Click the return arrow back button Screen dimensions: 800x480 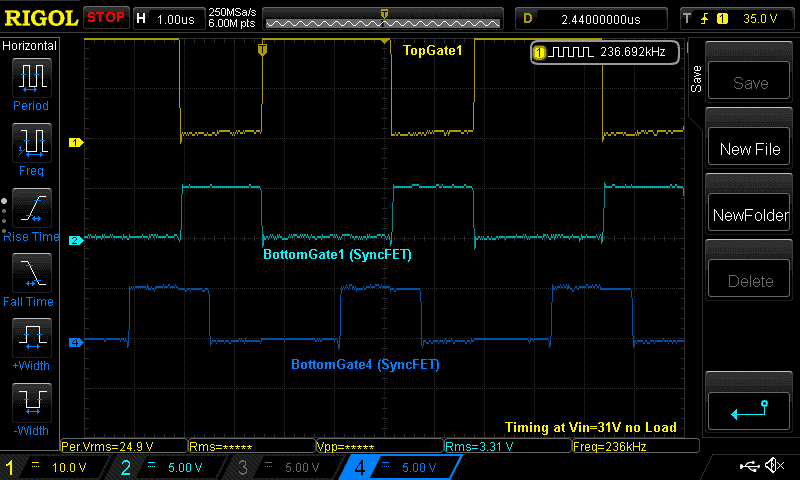(749, 408)
